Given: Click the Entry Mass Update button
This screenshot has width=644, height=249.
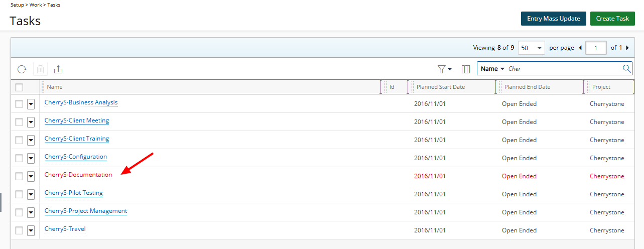Looking at the screenshot, I should [554, 19].
